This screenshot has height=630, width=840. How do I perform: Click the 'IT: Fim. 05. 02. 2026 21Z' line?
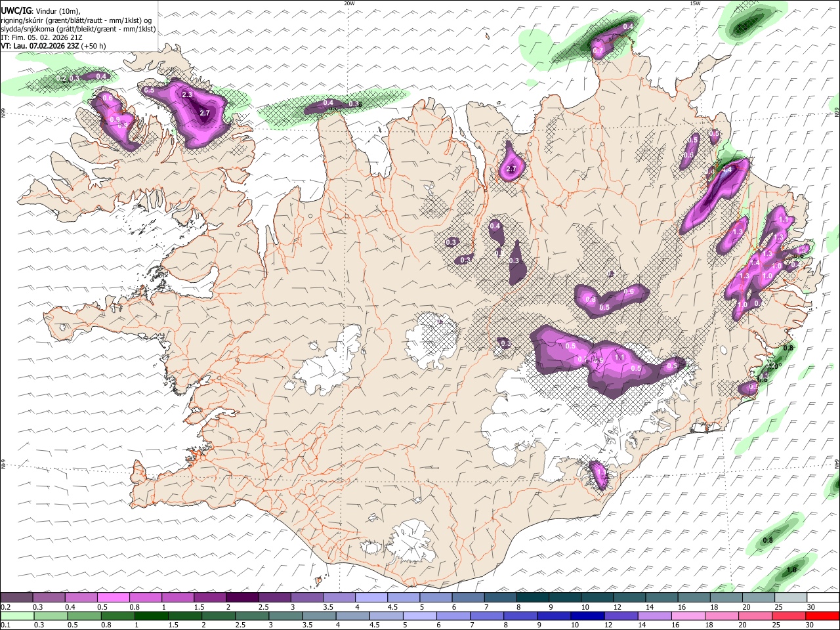point(41,37)
